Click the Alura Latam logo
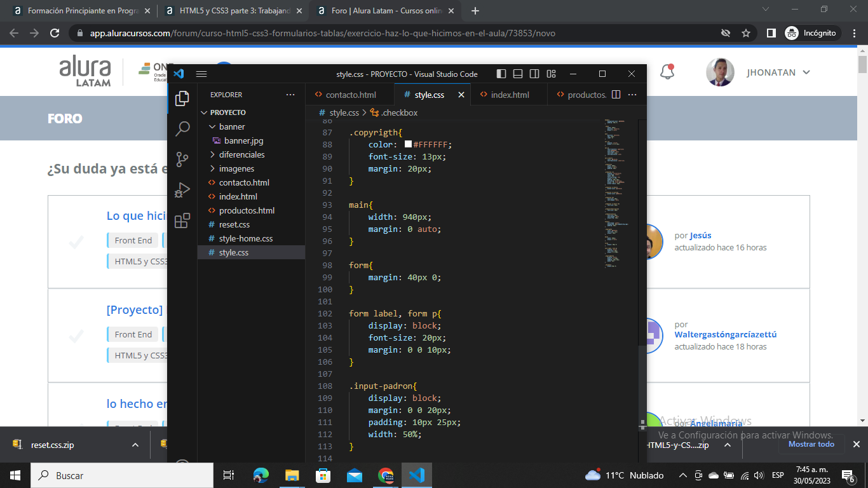Image resolution: width=868 pixels, height=488 pixels. [x=85, y=72]
